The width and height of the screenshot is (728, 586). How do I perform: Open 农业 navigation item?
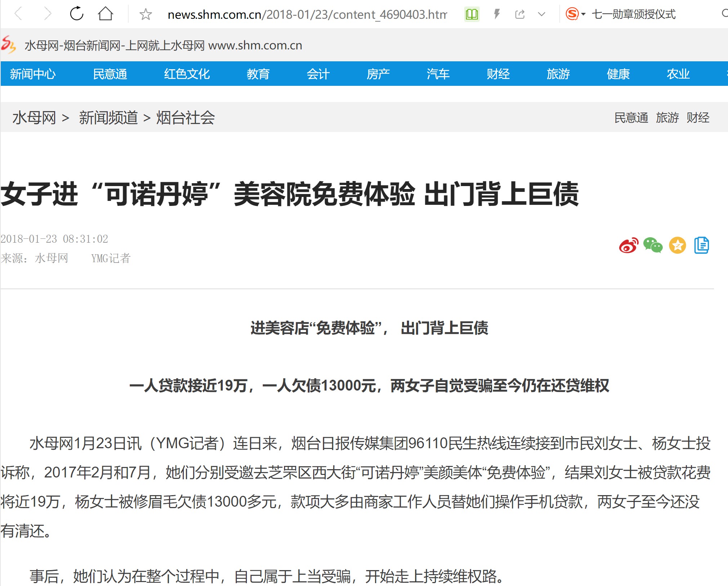point(678,74)
